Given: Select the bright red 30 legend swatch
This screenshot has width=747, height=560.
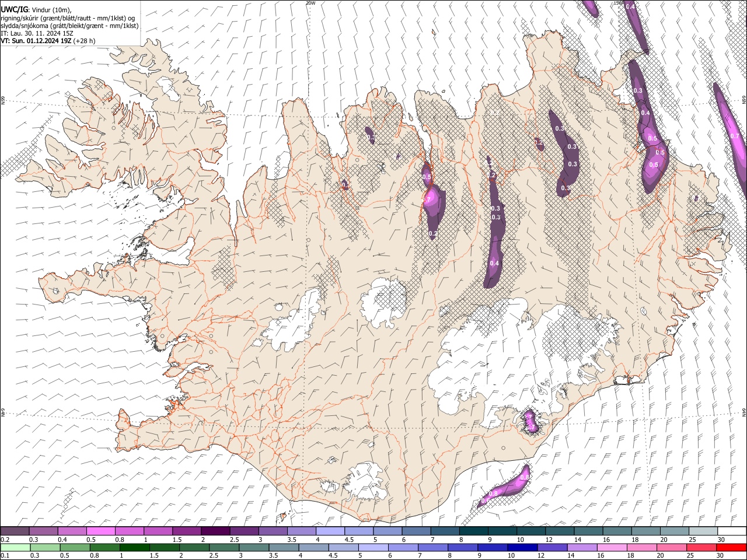Looking at the screenshot, I should point(732,547).
